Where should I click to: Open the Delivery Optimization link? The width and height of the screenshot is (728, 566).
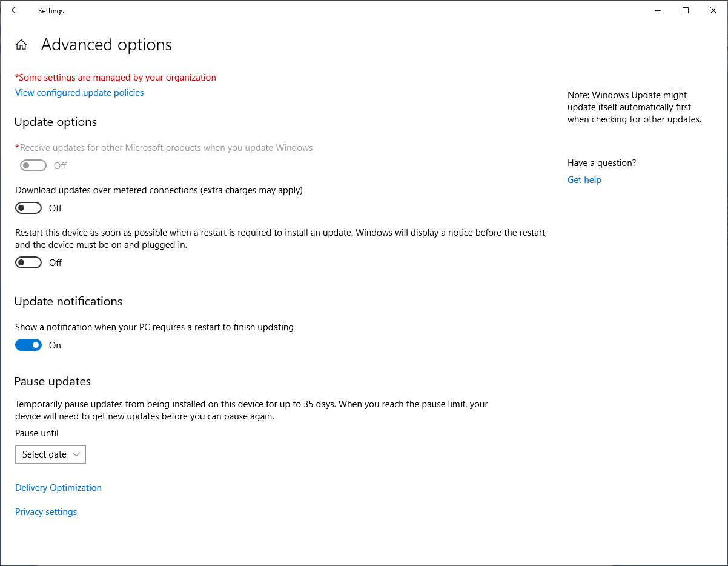pyautogui.click(x=58, y=488)
